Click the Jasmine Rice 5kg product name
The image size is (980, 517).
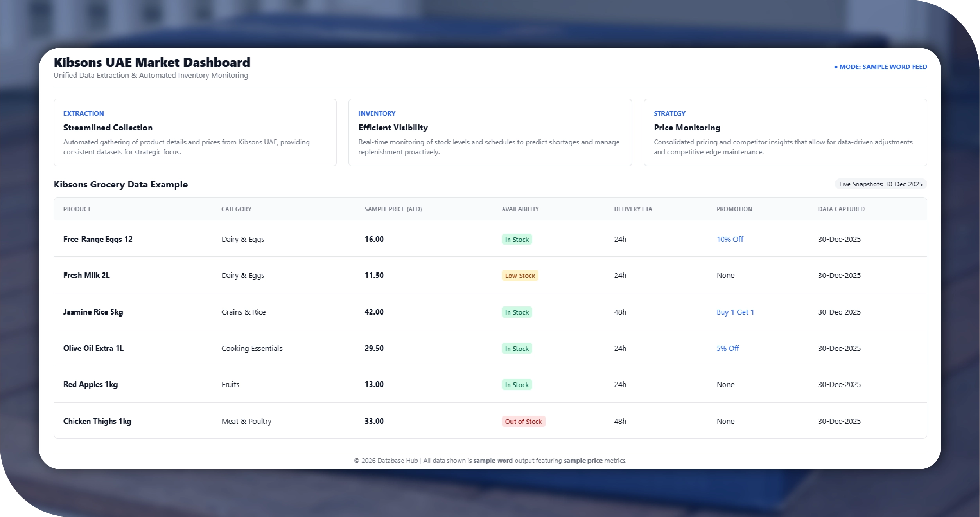pos(93,312)
